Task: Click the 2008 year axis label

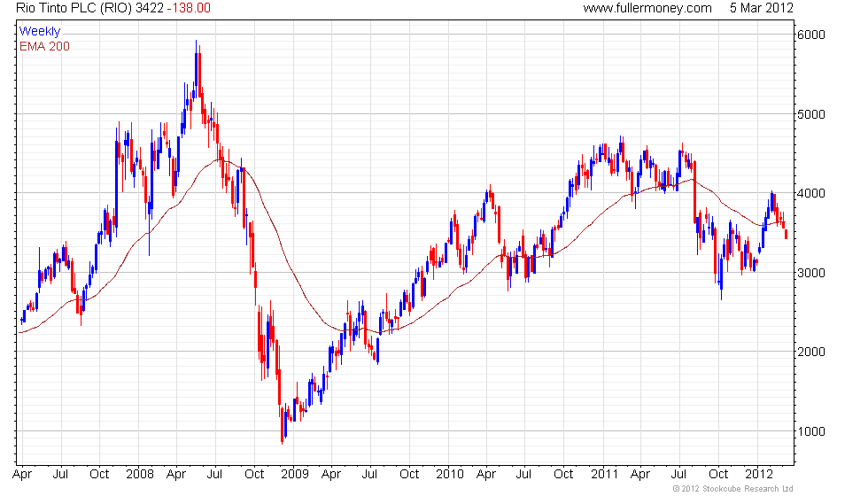Action: [x=140, y=474]
